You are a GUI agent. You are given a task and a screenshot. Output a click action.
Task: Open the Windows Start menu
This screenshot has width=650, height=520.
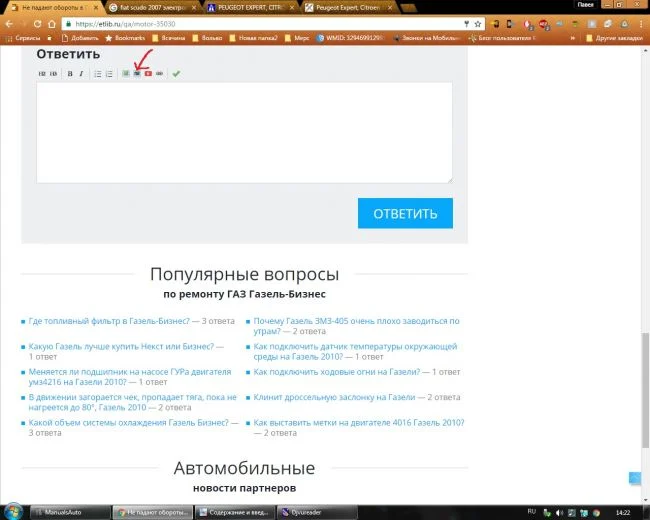coord(12,511)
